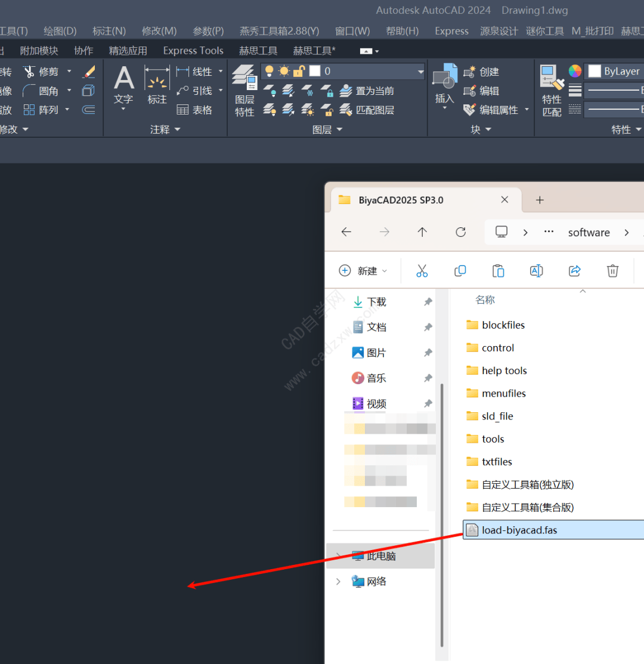Open the Draw (绘图) menu
644x664 pixels.
[x=60, y=31]
